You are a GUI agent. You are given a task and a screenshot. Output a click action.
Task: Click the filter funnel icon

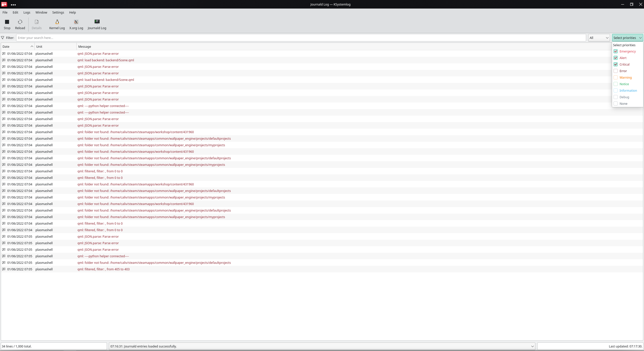3,38
